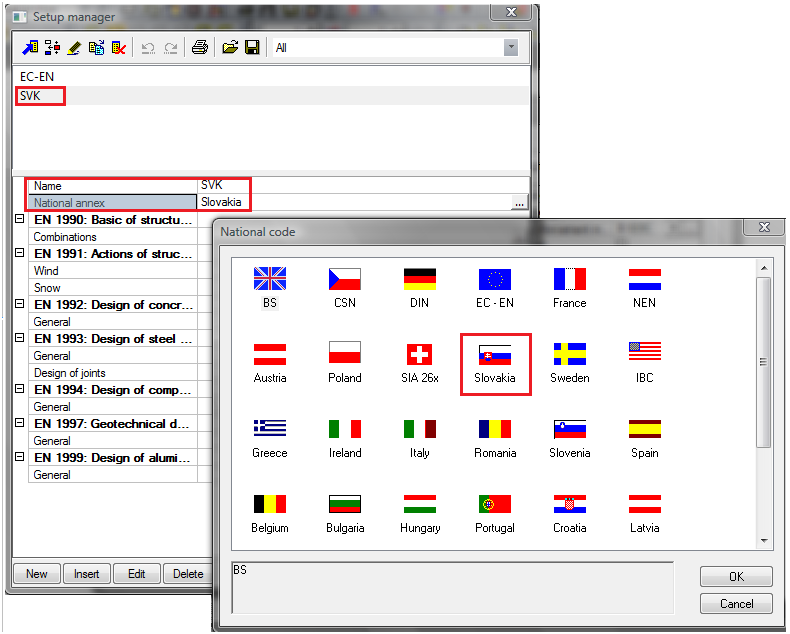Viewport: 790px width, 634px height.
Task: Click the flag list scroll down arrow
Action: [x=764, y=541]
